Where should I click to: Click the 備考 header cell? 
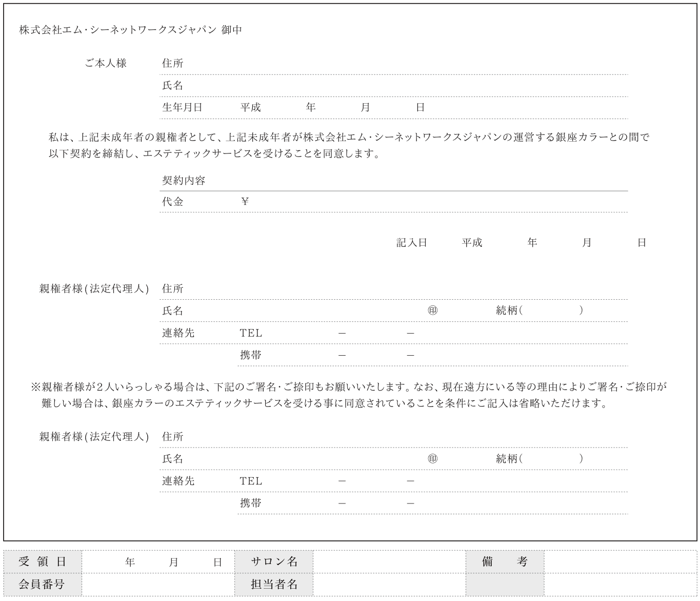[x=505, y=561]
